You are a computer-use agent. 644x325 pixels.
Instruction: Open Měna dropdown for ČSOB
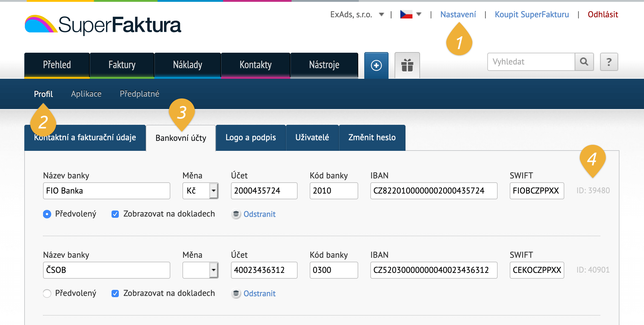(200, 270)
